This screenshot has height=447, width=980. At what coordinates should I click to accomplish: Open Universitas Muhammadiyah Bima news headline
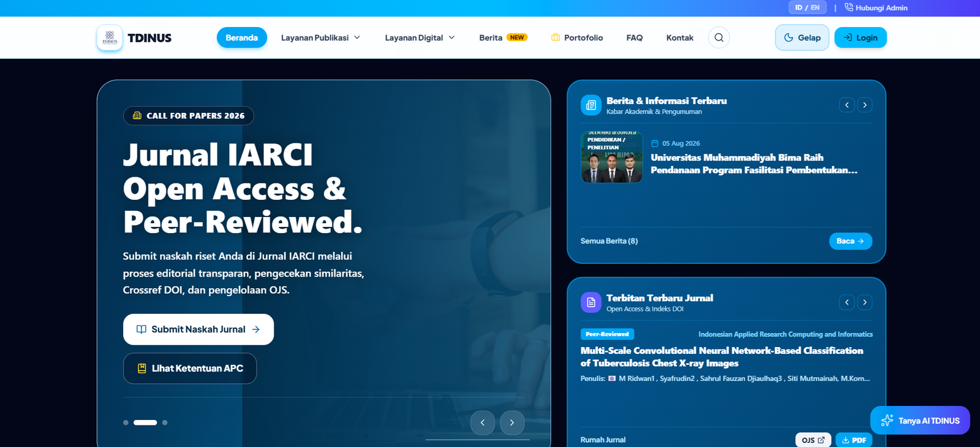754,164
